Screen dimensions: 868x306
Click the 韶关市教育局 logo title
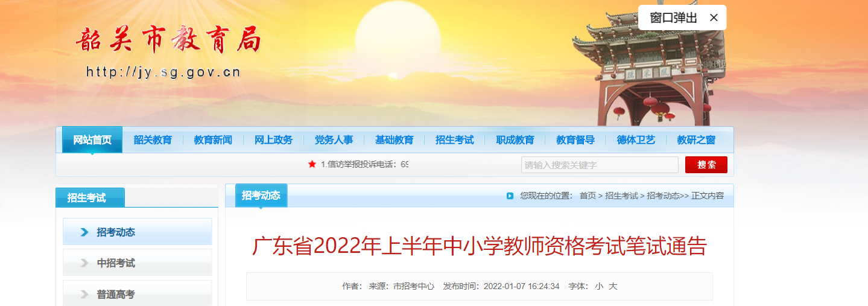[168, 41]
